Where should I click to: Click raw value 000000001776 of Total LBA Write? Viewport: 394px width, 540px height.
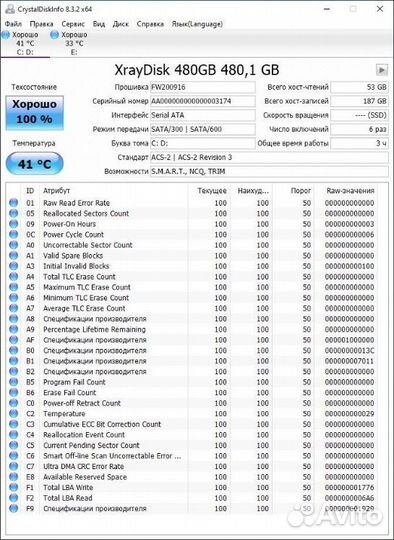[x=349, y=488]
